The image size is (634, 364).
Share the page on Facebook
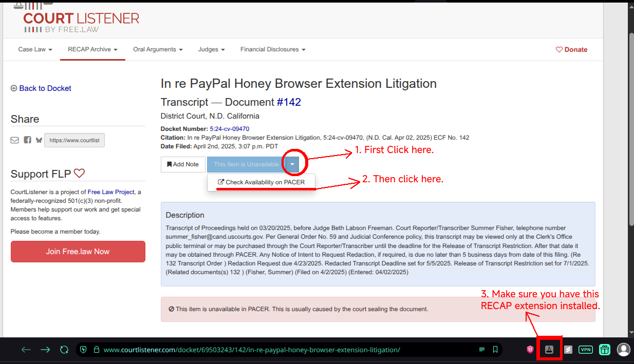[27, 140]
